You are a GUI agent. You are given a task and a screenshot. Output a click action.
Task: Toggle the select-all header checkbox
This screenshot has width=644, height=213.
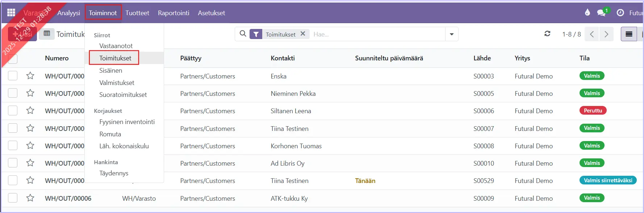pyautogui.click(x=13, y=59)
